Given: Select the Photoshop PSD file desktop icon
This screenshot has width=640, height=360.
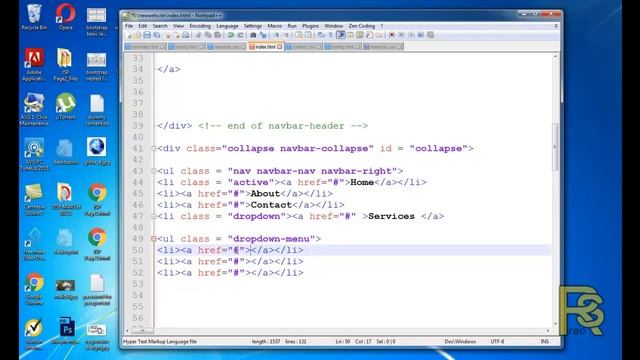Looking at the screenshot, I should (66, 331).
